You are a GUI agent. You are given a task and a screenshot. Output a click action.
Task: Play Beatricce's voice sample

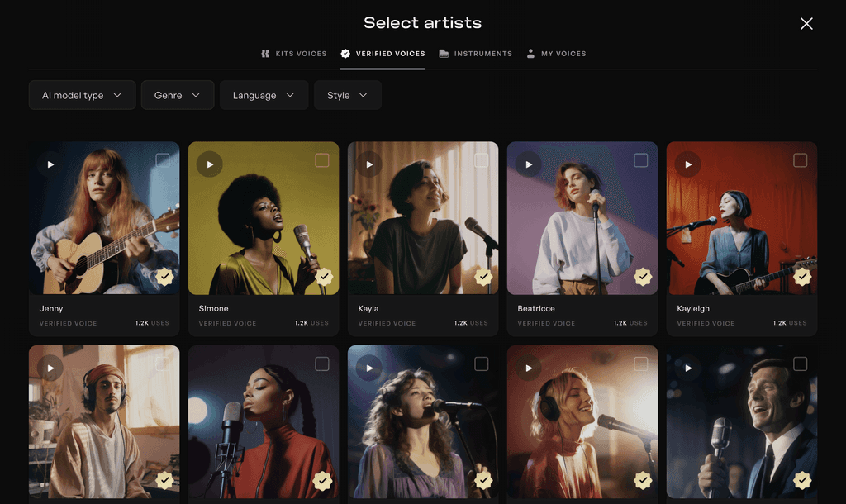click(528, 164)
